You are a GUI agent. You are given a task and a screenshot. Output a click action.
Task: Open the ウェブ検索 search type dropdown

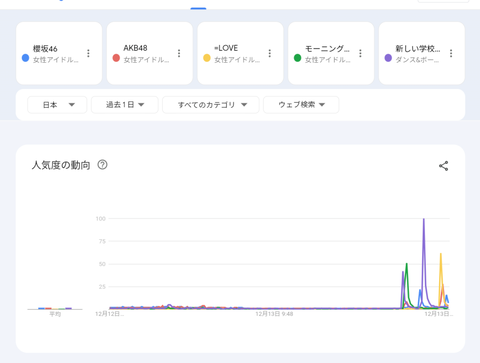pos(301,105)
